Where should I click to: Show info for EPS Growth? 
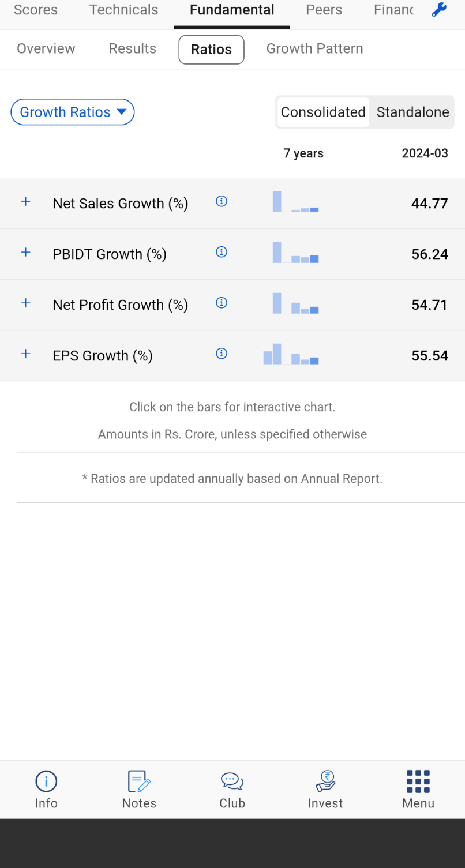coord(222,354)
